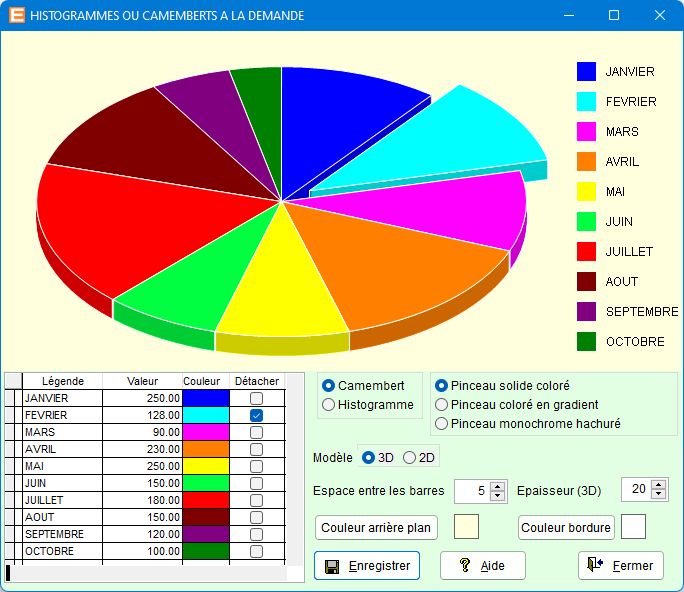Check the Détacher box for JANVIER
The height and width of the screenshot is (592, 684).
click(x=257, y=398)
